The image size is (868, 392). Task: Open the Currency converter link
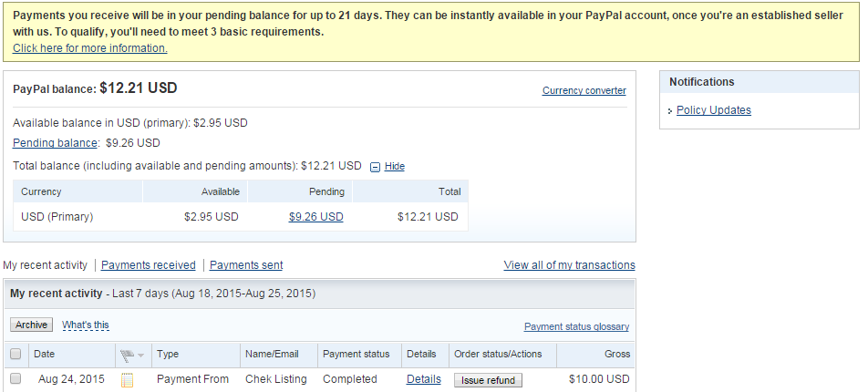(x=584, y=90)
